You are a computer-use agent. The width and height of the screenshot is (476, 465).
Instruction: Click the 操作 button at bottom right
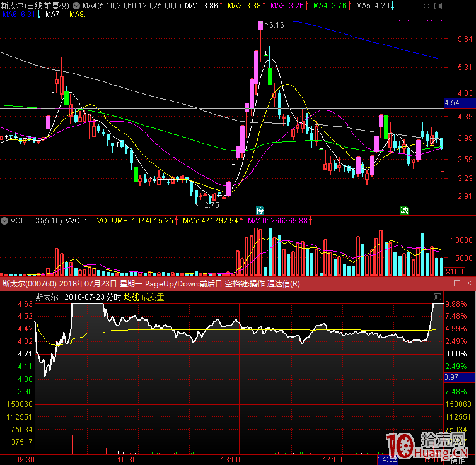click(x=458, y=461)
